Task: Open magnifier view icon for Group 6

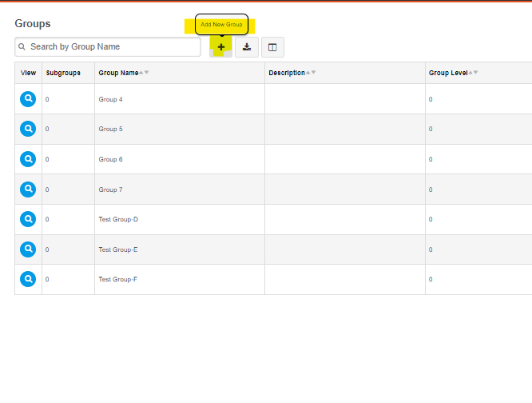Action: (x=28, y=159)
